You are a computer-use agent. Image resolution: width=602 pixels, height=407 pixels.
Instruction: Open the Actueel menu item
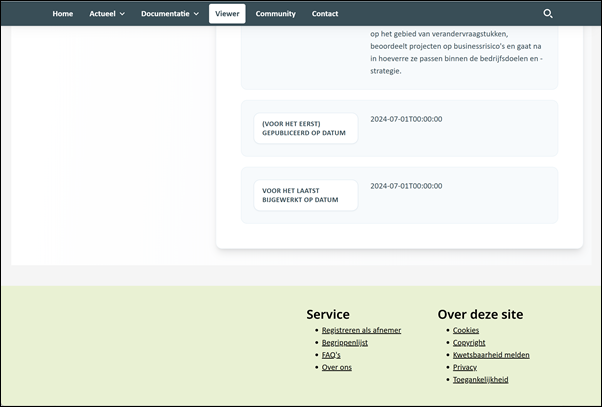103,14
